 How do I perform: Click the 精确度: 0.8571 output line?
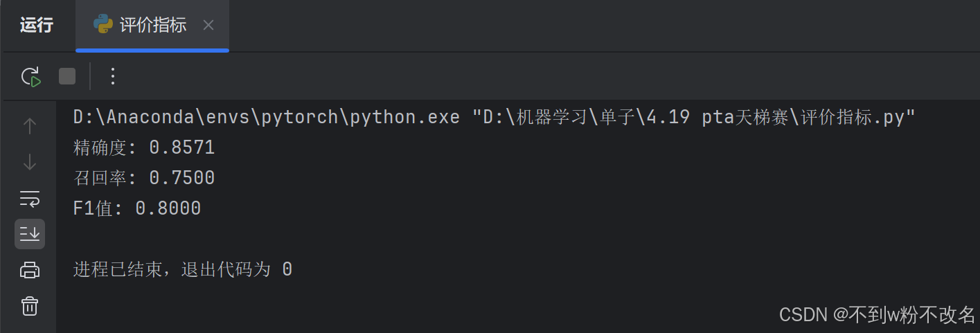[x=144, y=147]
